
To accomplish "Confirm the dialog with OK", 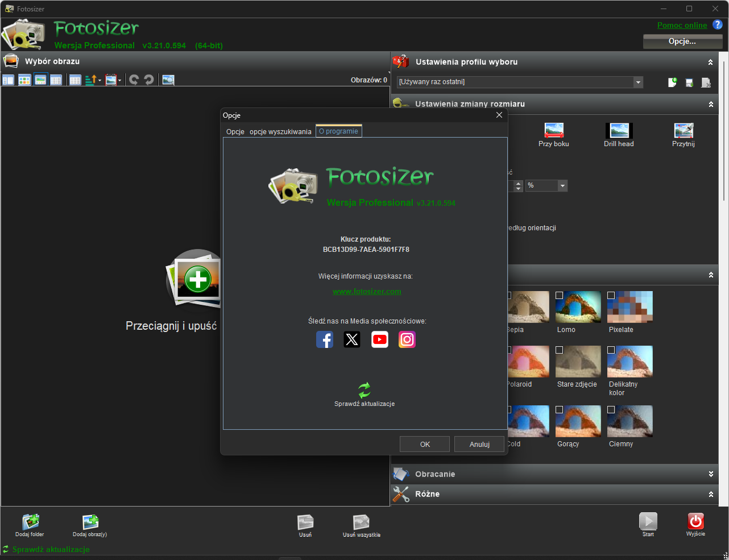I will (x=425, y=444).
